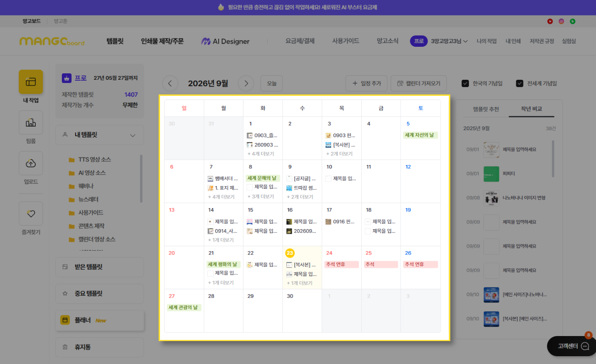The image size is (596, 364).
Task: Open the 뉴스레터 folder
Action: (83, 199)
